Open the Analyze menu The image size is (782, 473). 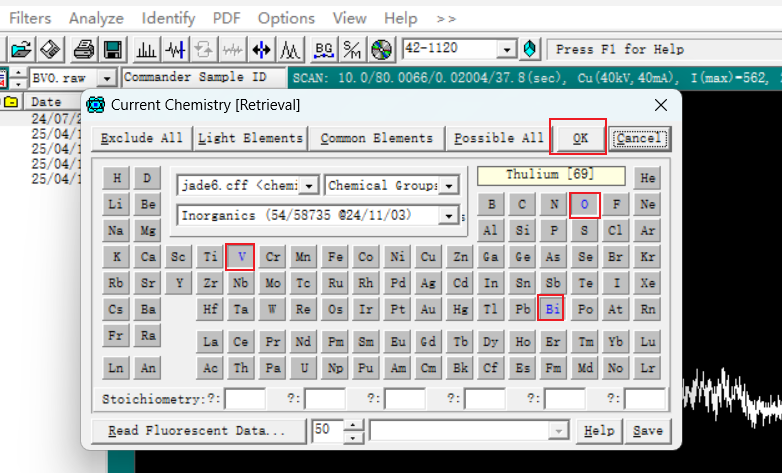[x=96, y=18]
